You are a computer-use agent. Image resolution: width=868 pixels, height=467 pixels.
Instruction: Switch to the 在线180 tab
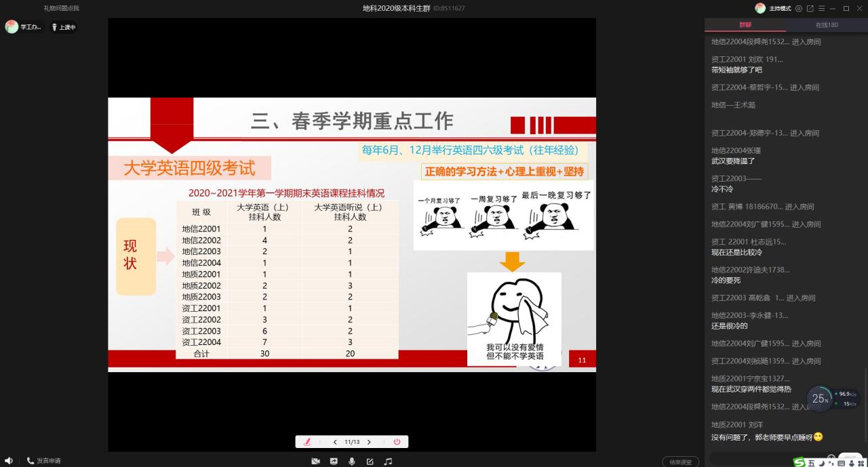point(826,25)
